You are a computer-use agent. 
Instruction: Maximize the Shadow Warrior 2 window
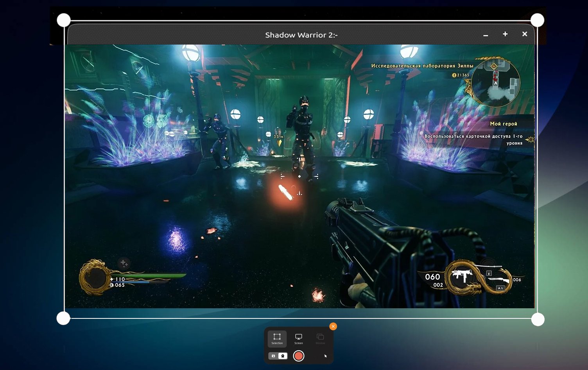[x=505, y=34]
